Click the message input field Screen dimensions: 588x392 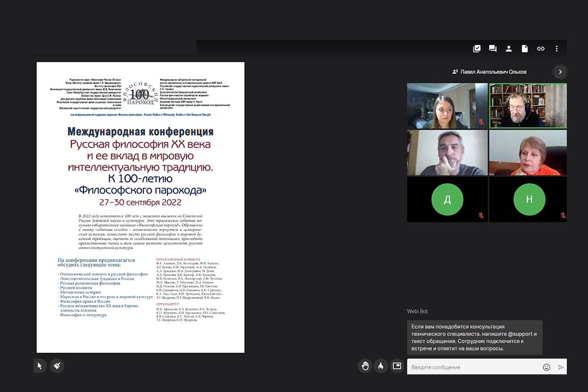coord(473,367)
